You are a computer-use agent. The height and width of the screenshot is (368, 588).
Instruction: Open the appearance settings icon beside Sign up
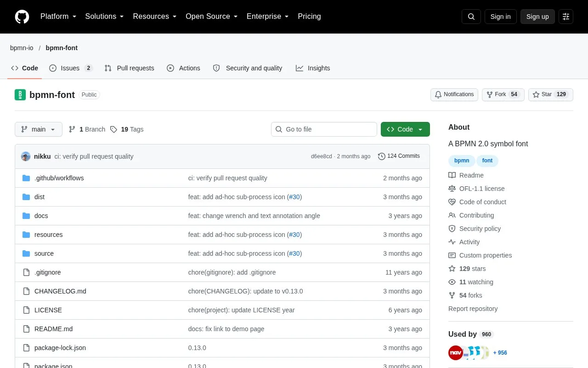pos(566,17)
